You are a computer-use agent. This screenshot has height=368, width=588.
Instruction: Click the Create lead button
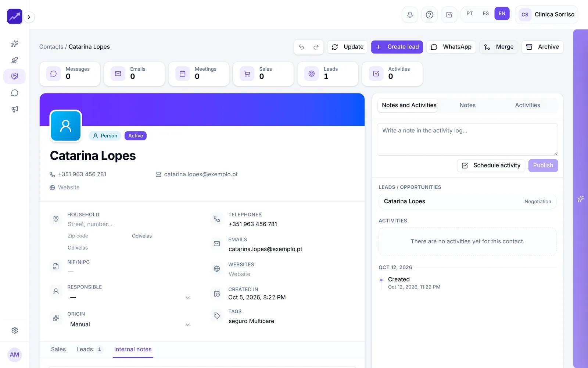click(x=397, y=47)
